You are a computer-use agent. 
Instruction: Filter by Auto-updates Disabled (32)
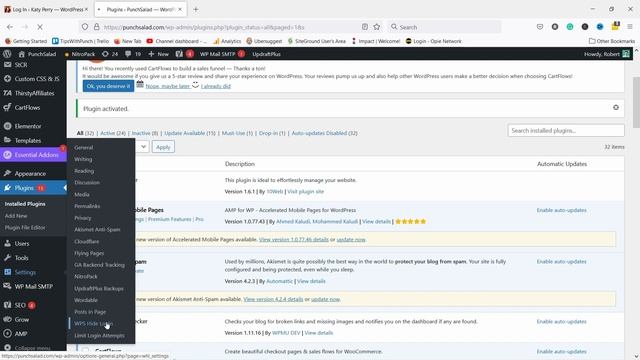324,133
